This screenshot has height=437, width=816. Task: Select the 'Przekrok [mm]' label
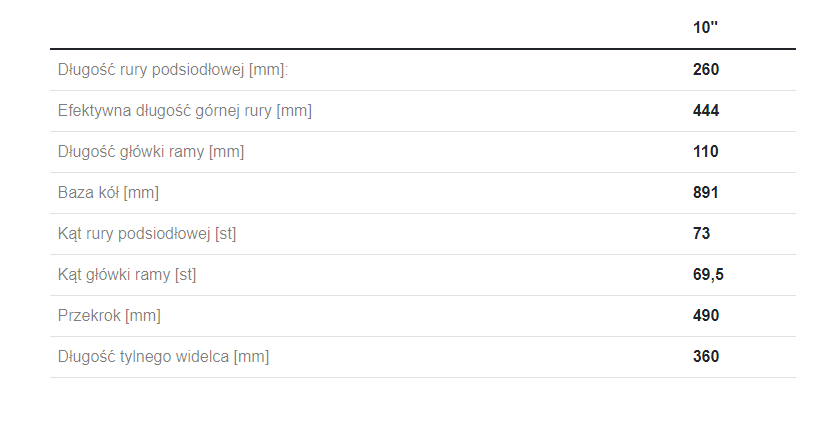click(x=109, y=316)
